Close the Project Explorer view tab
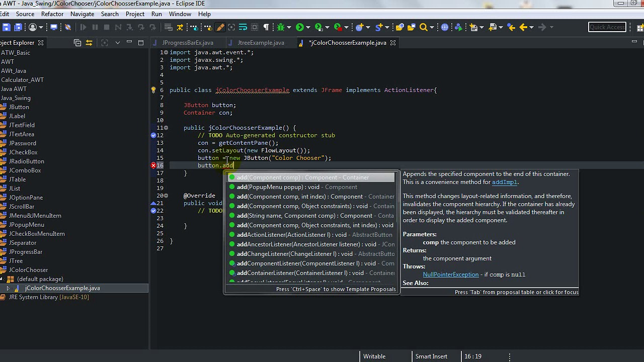Screen dimensions: 644x362 tap(41, 43)
